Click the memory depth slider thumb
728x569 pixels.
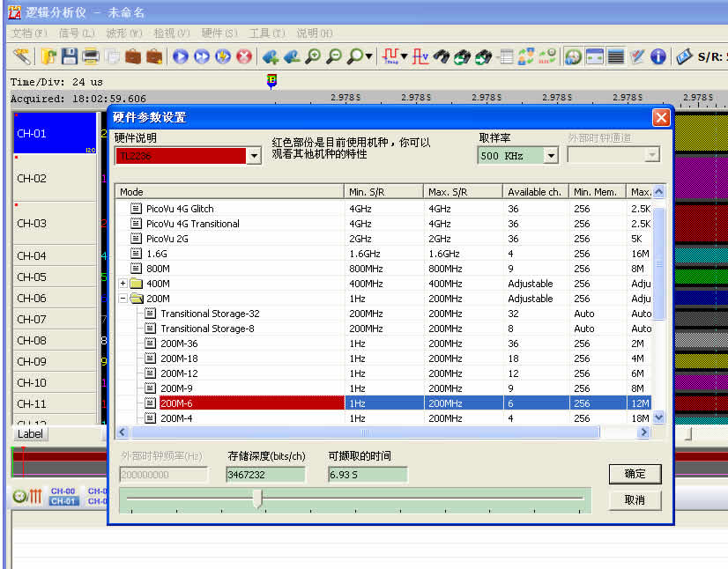[x=258, y=499]
